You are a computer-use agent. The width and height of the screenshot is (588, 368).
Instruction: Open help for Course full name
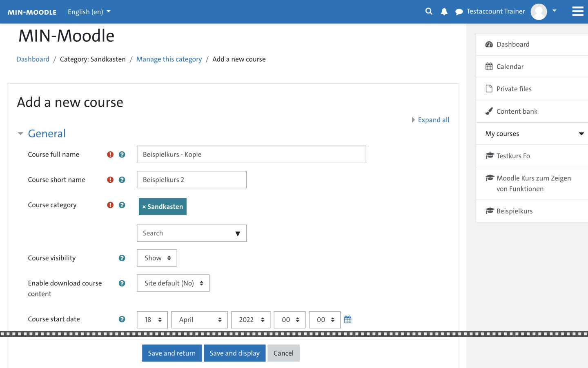[122, 155]
